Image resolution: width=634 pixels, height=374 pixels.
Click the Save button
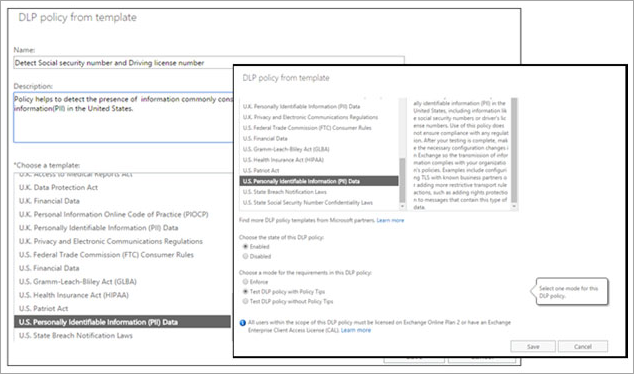pos(533,347)
